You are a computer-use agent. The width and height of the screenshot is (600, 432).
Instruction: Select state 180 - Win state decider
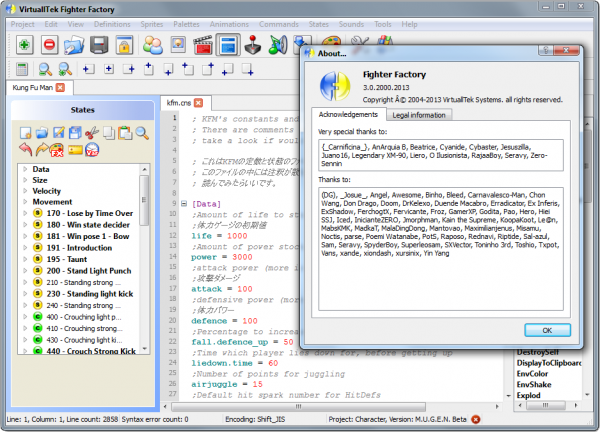click(x=88, y=225)
